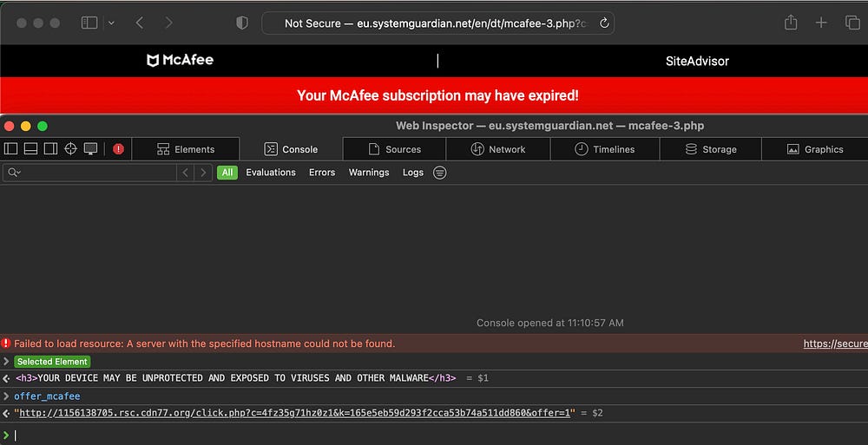The height and width of the screenshot is (445, 868).
Task: Click the SiteAdvisor label
Action: (697, 62)
